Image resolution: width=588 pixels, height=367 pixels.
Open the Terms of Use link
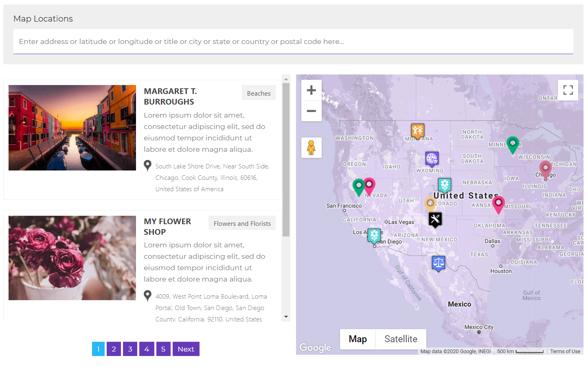click(x=565, y=351)
